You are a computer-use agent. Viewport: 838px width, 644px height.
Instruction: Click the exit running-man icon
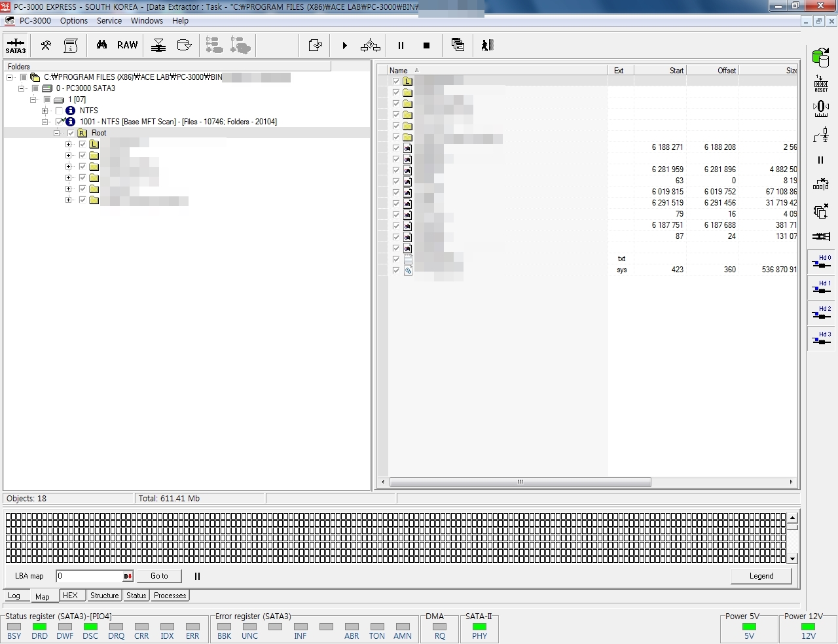point(487,45)
